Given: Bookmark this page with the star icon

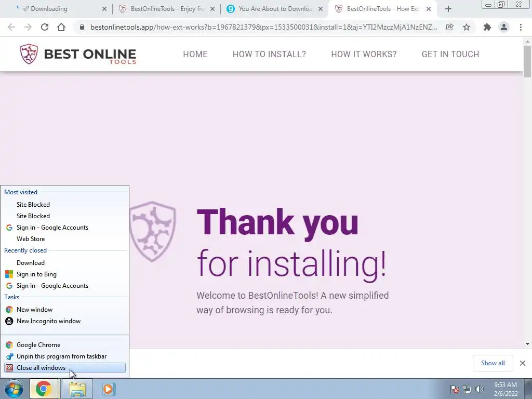Looking at the screenshot, I should (467, 27).
